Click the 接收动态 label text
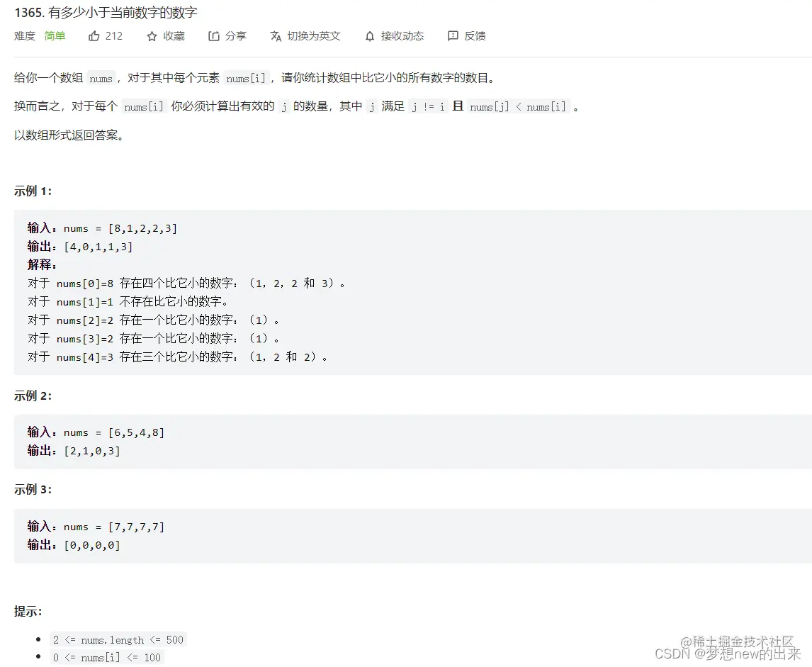This screenshot has height=667, width=812. [x=402, y=36]
